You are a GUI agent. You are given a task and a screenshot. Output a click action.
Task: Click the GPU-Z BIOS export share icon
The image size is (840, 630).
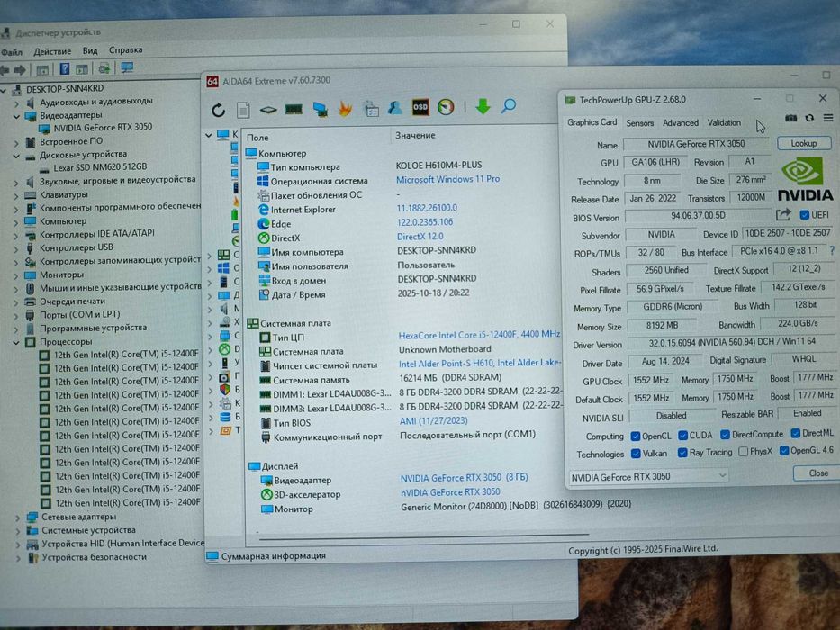[x=783, y=215]
